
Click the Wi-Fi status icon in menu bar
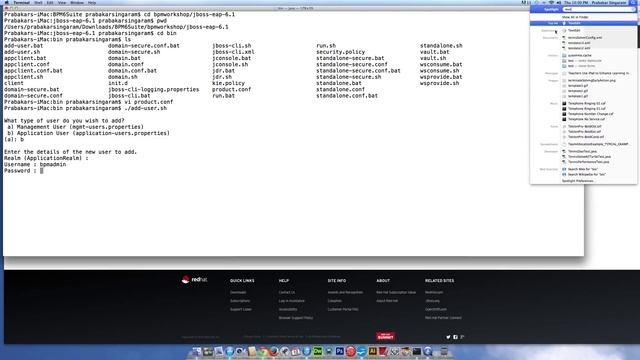pos(551,2)
